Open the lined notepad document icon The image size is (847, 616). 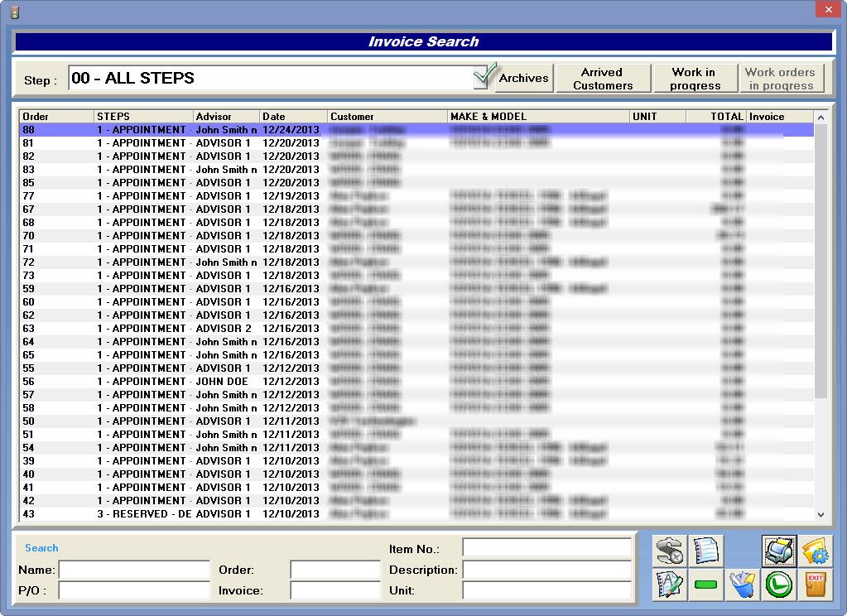(x=706, y=551)
